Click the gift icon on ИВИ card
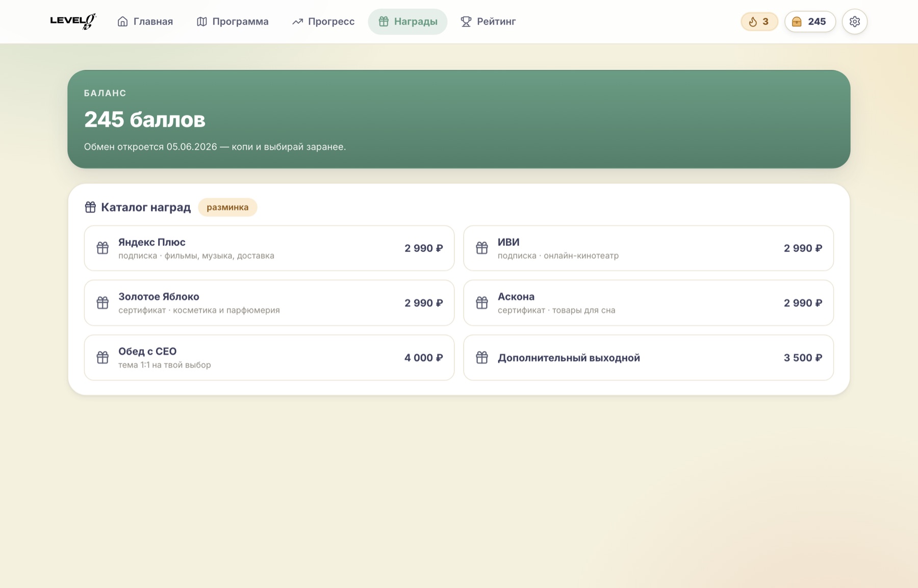This screenshot has height=588, width=918. pos(482,248)
